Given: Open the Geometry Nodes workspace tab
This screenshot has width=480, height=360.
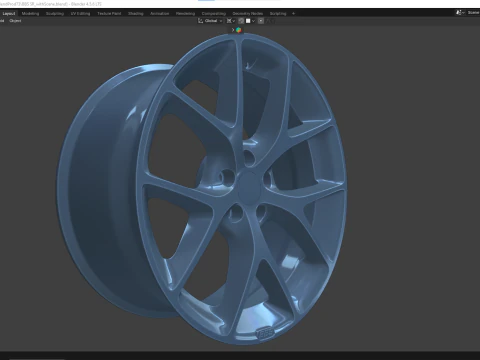Looking at the screenshot, I should click(x=248, y=14).
